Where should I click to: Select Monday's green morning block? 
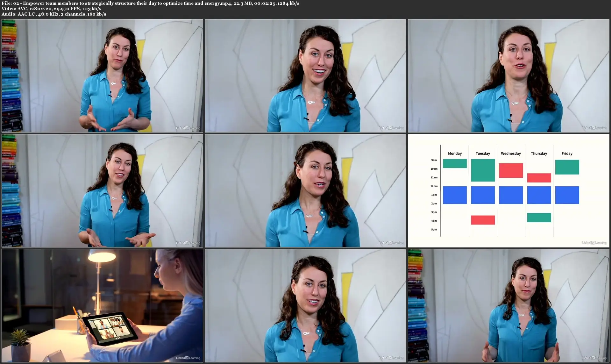(x=455, y=163)
